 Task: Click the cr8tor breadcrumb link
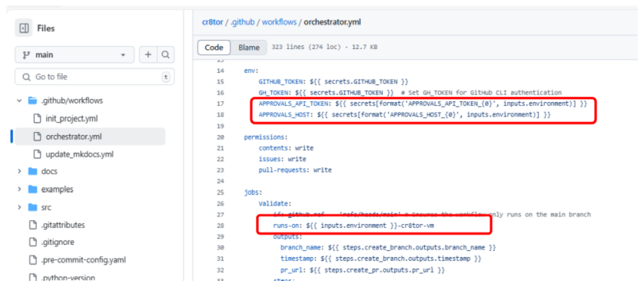[212, 22]
